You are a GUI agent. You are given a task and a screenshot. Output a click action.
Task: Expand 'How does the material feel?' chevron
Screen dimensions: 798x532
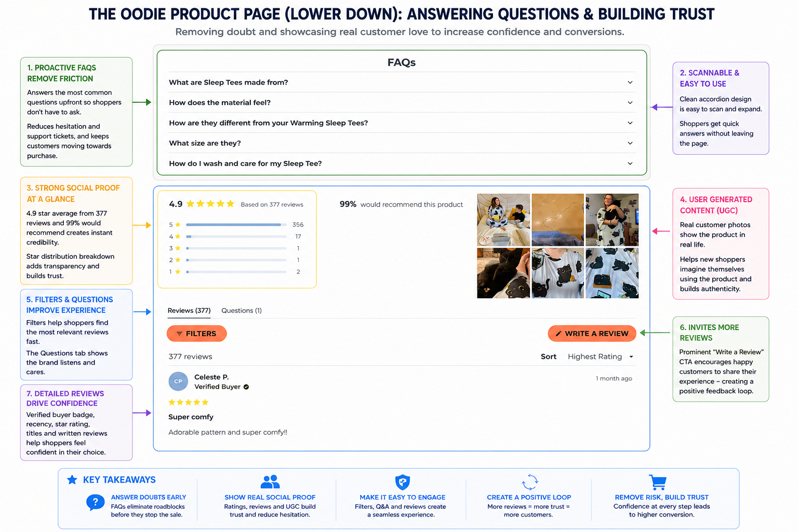point(630,102)
